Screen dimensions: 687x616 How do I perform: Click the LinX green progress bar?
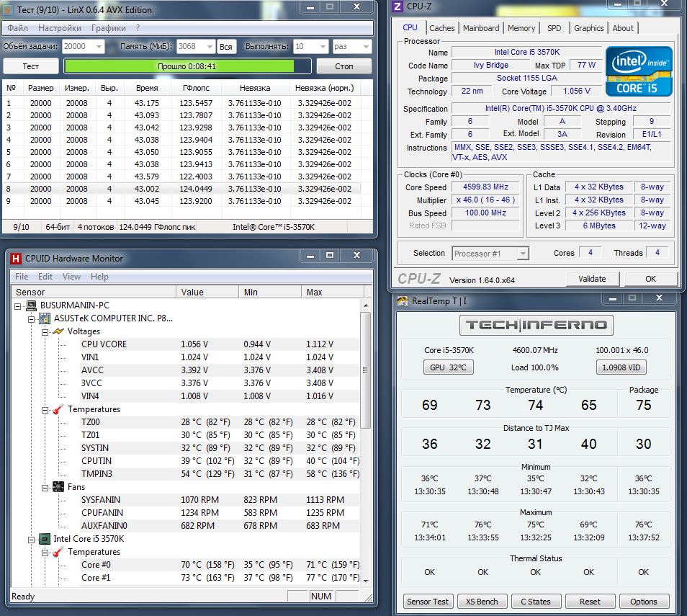(x=187, y=66)
